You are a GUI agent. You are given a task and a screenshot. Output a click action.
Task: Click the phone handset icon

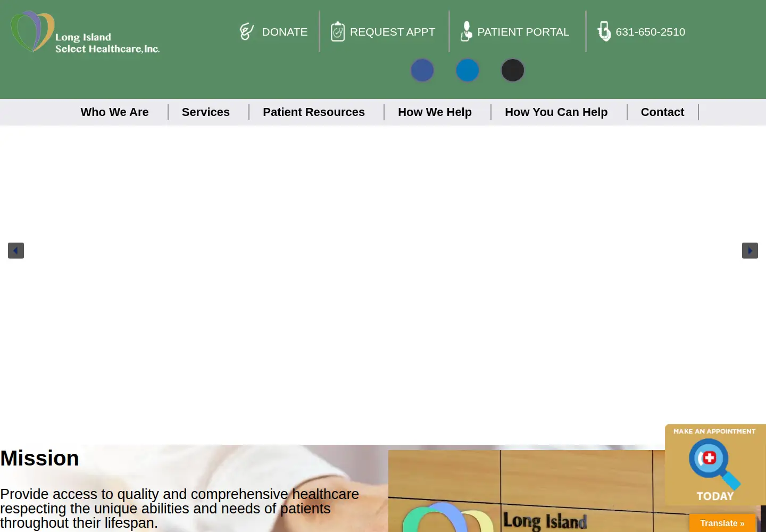coord(604,31)
